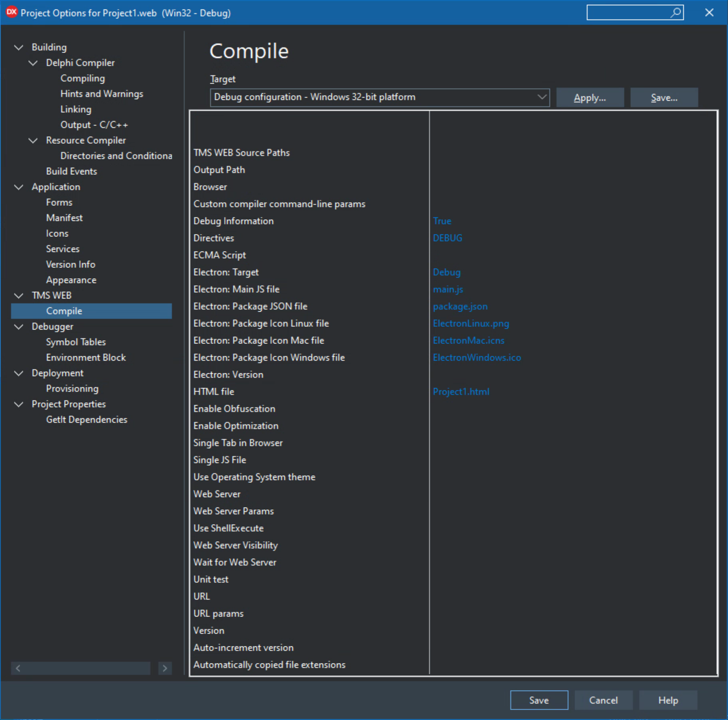Viewport: 728px width, 720px height.
Task: Click the ElectronLinux.png value
Action: 471,324
